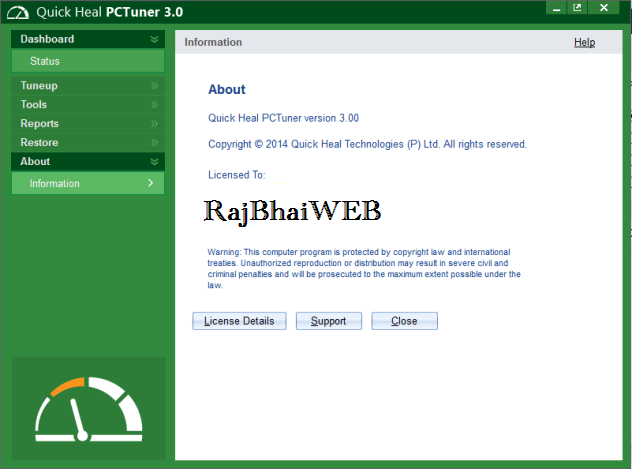Click the About heading in the panel
632x469 pixels.
[227, 89]
